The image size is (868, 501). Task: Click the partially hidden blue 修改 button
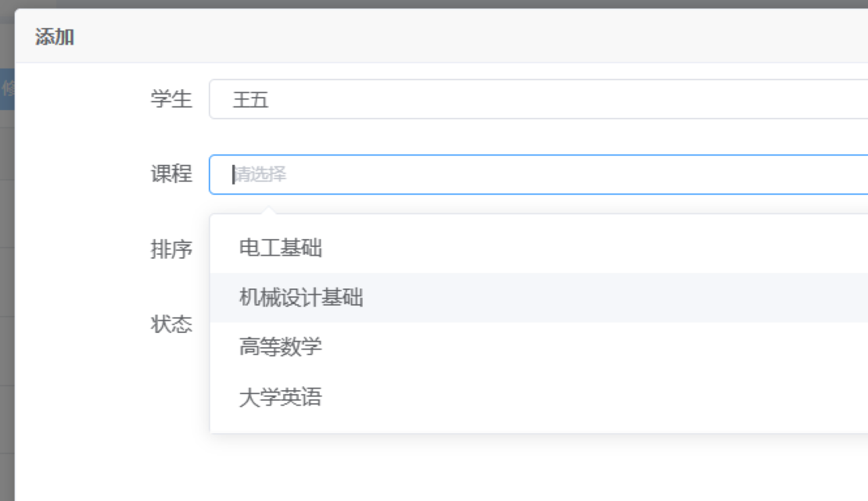click(7, 88)
